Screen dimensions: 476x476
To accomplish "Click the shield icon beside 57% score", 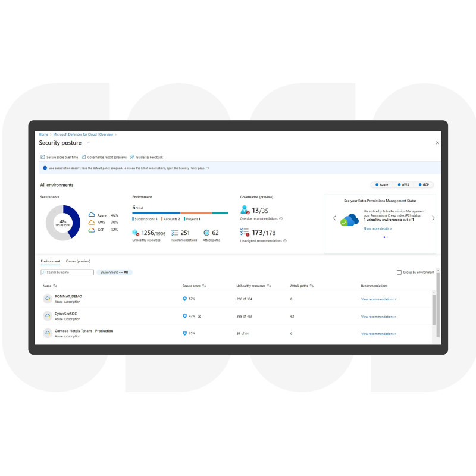I will click(x=184, y=299).
